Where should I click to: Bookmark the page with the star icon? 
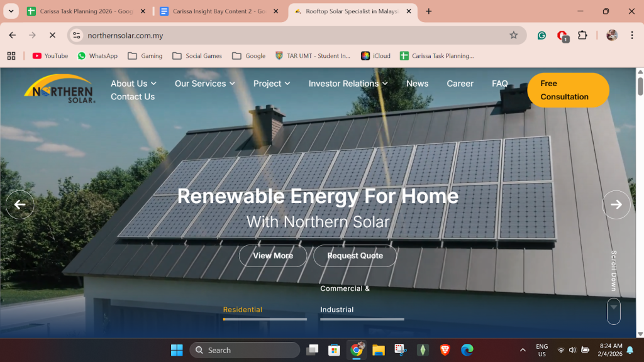[514, 35]
